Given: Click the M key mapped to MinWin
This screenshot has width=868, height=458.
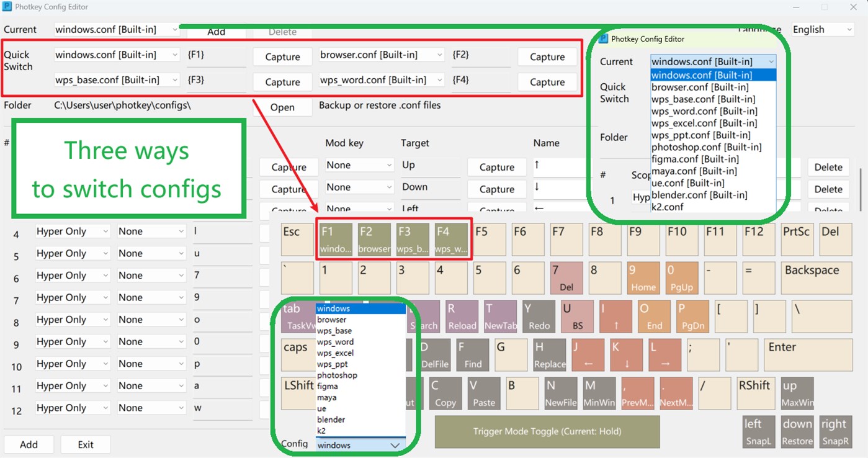Looking at the screenshot, I should pos(599,393).
